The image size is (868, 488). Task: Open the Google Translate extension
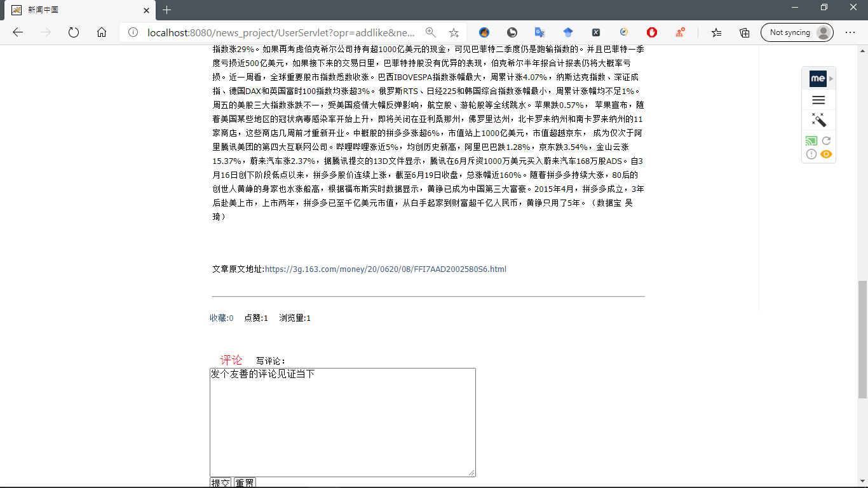[539, 32]
